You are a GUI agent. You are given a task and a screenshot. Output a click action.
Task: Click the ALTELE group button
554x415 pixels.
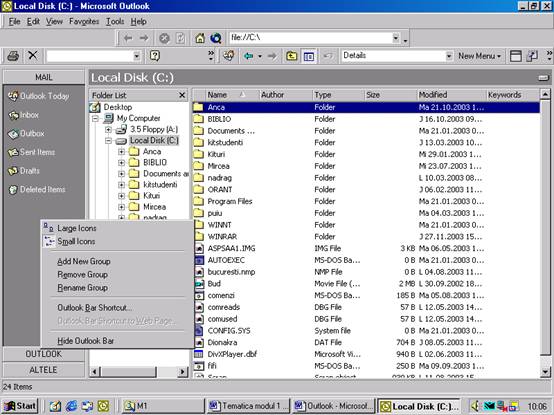(x=44, y=370)
